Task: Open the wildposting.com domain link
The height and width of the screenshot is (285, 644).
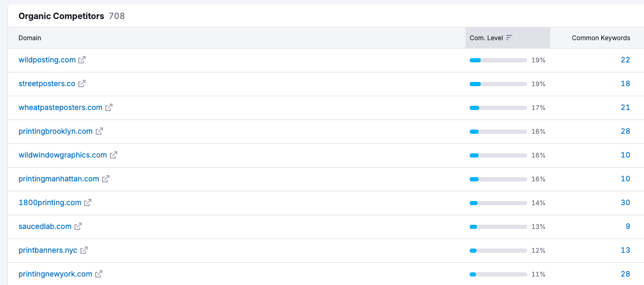Action: 47,60
